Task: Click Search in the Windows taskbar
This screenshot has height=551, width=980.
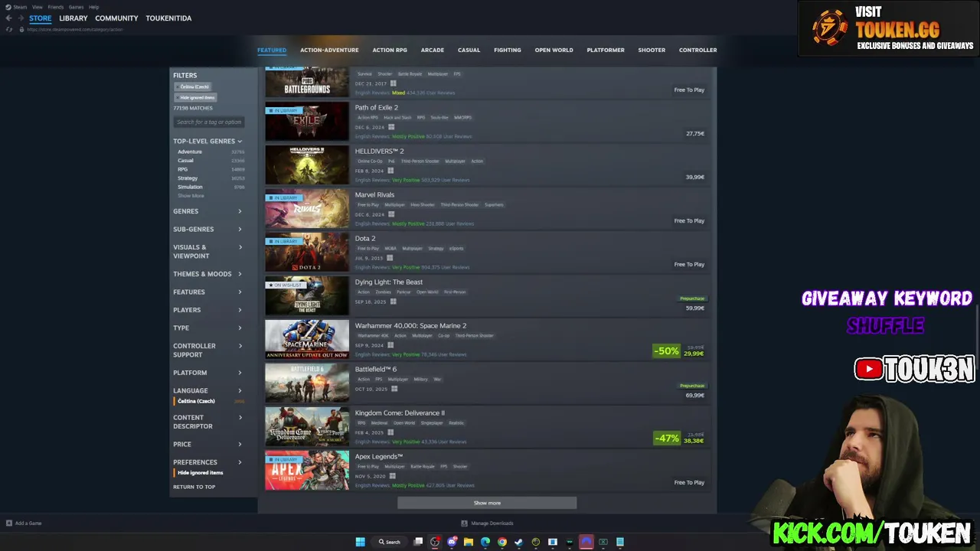Action: click(x=389, y=542)
